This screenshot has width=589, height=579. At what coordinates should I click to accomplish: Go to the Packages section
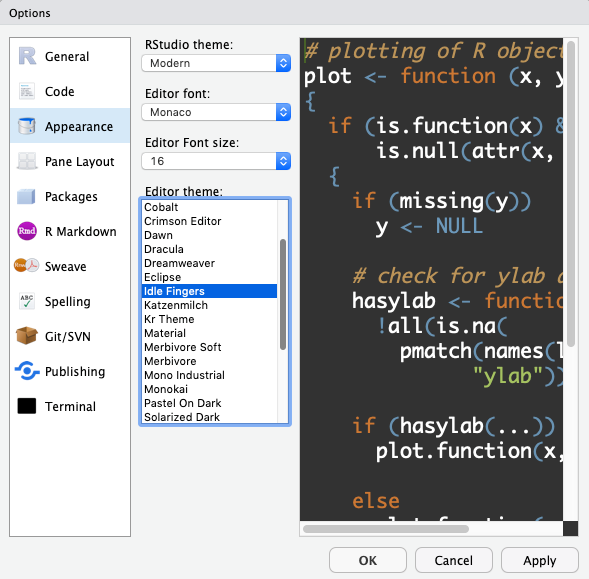point(70,196)
